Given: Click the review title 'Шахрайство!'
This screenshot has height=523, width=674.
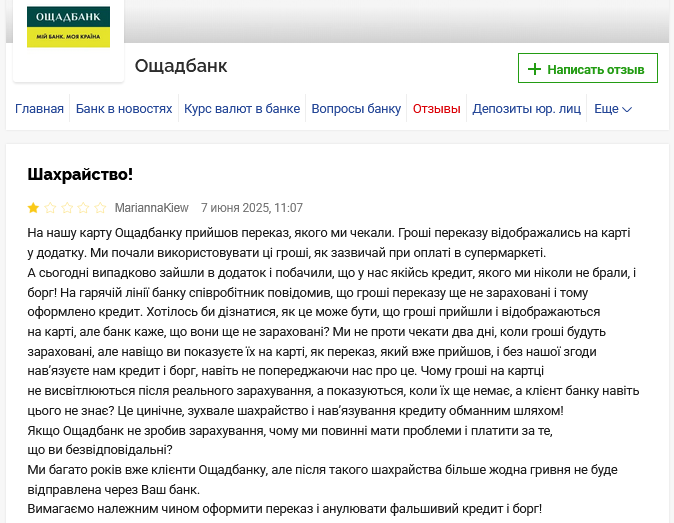Looking at the screenshot, I should pyautogui.click(x=80, y=174).
